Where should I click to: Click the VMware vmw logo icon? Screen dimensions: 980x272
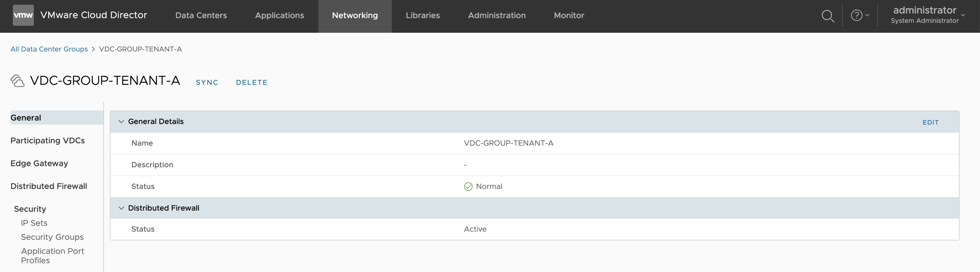click(x=23, y=15)
